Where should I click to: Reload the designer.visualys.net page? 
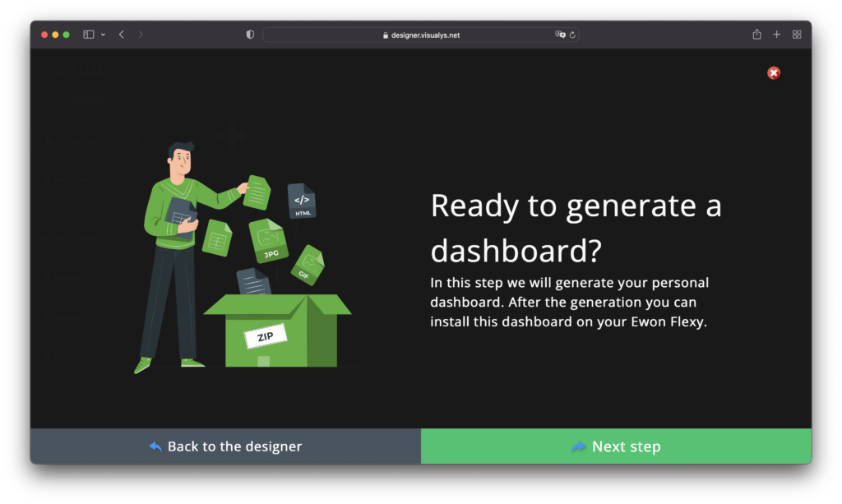[x=573, y=35]
